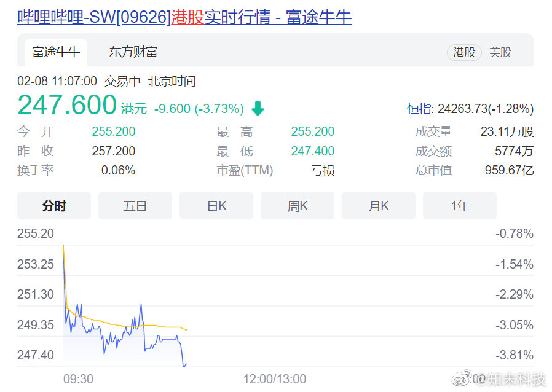552x392 pixels.
Task: Click the market cap 959.67亿
Action: 510,170
